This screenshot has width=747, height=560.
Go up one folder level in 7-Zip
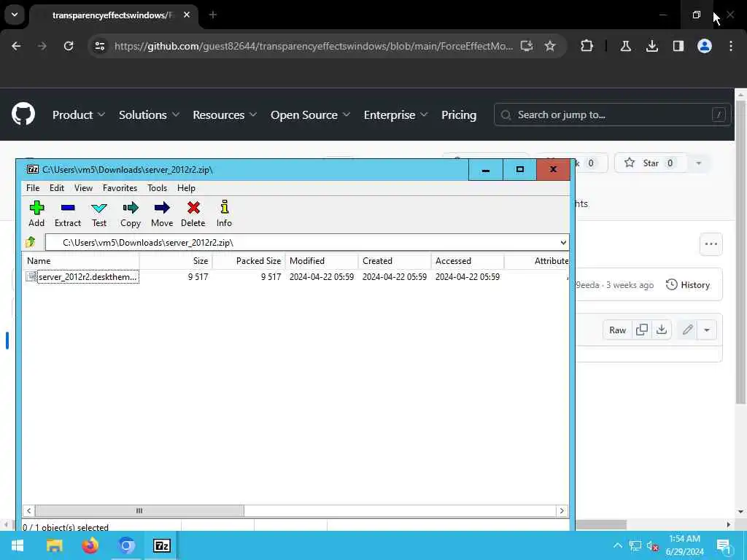[31, 242]
